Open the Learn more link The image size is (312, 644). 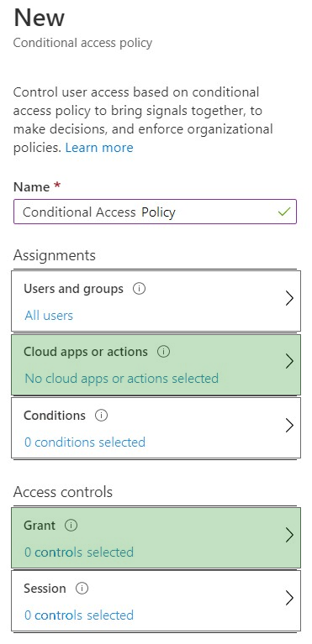[99, 148]
